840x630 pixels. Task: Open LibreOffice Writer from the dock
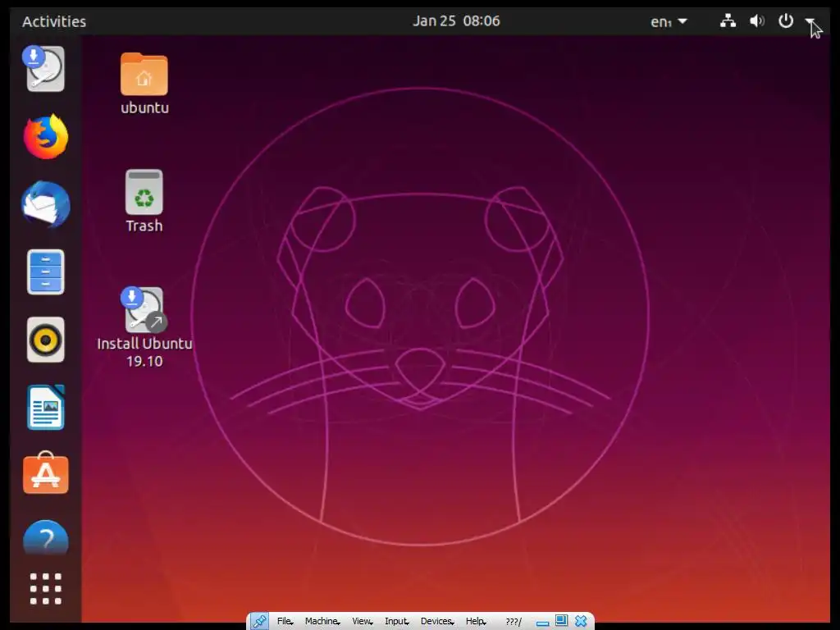(46, 407)
